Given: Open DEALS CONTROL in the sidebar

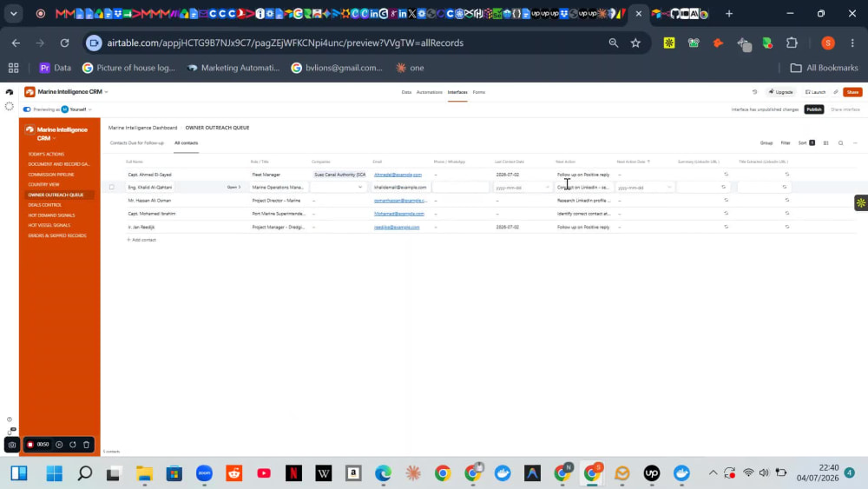Looking at the screenshot, I should [x=45, y=205].
